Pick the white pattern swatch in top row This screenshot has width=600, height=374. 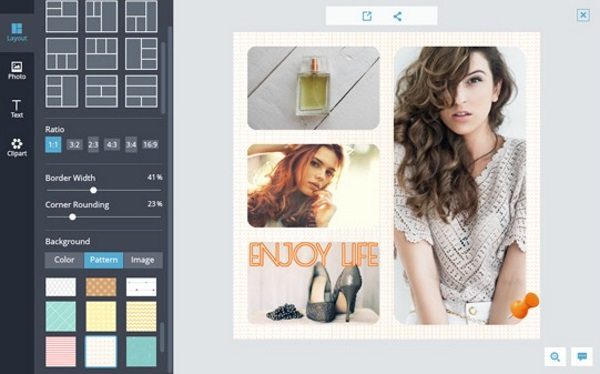pos(141,287)
